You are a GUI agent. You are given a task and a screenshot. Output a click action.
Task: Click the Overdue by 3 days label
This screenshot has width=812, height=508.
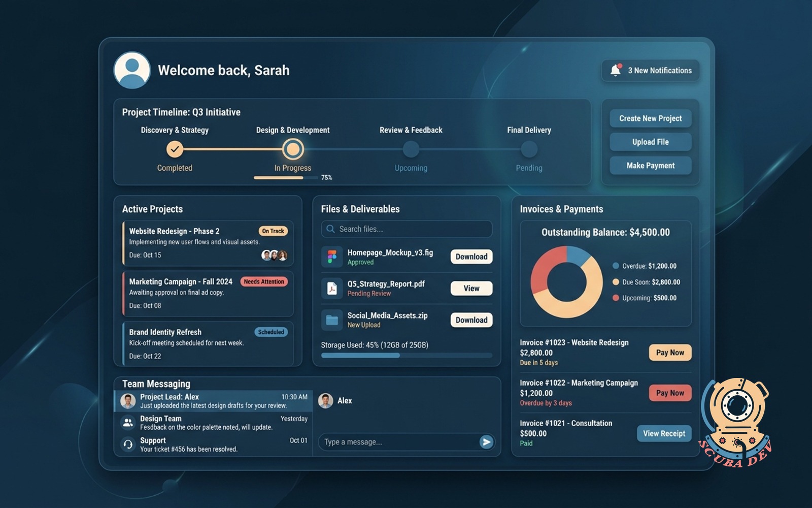tap(546, 403)
